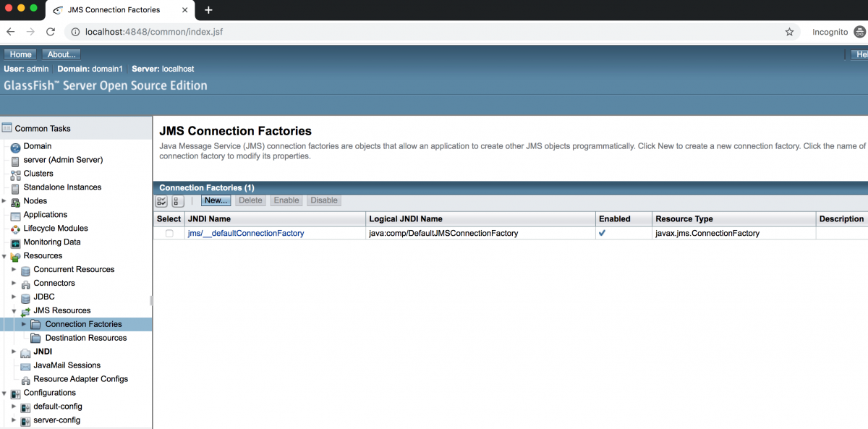868x429 pixels.
Task: Click the Domain globe icon
Action: click(17, 146)
